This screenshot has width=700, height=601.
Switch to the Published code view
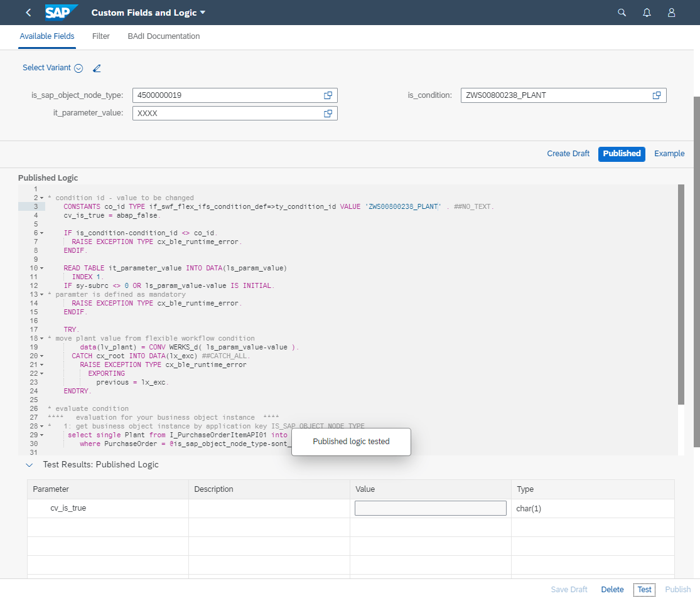tap(622, 154)
